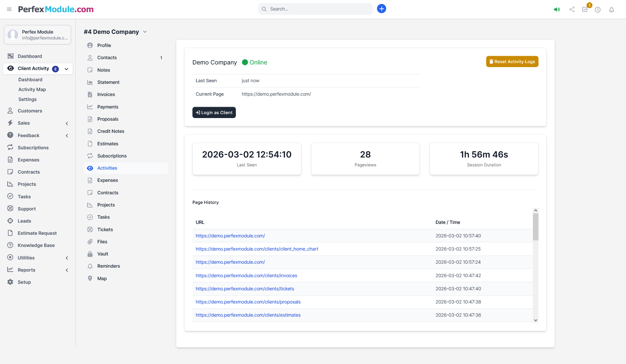Click the Vault lock icon
The height and width of the screenshot is (364, 626).
coord(90,254)
